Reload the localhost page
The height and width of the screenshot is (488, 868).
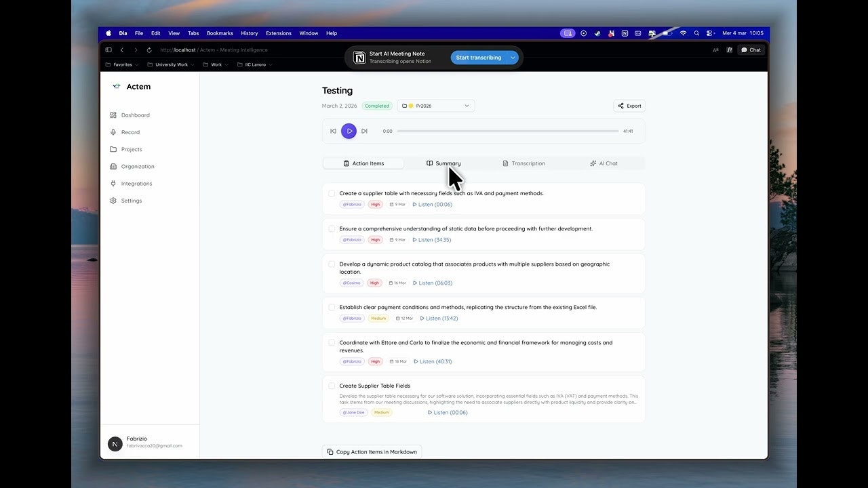[x=149, y=49]
